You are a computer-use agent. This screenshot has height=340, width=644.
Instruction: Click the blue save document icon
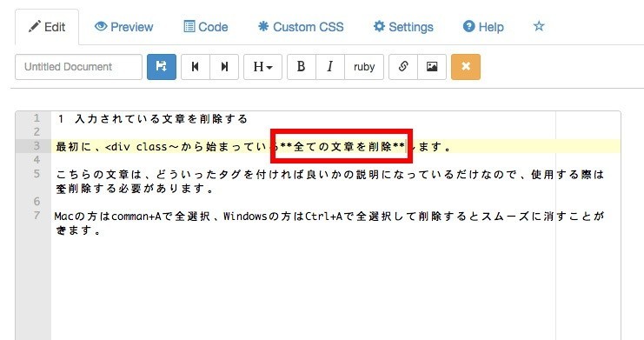[x=162, y=67]
